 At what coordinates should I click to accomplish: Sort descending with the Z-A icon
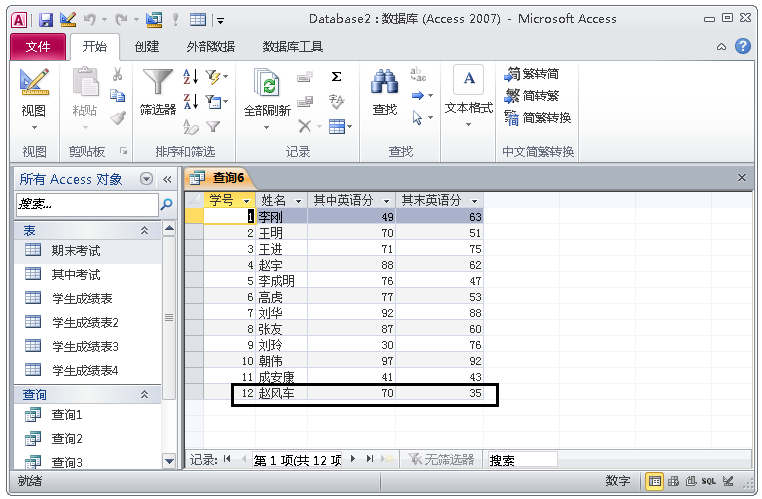click(x=190, y=102)
